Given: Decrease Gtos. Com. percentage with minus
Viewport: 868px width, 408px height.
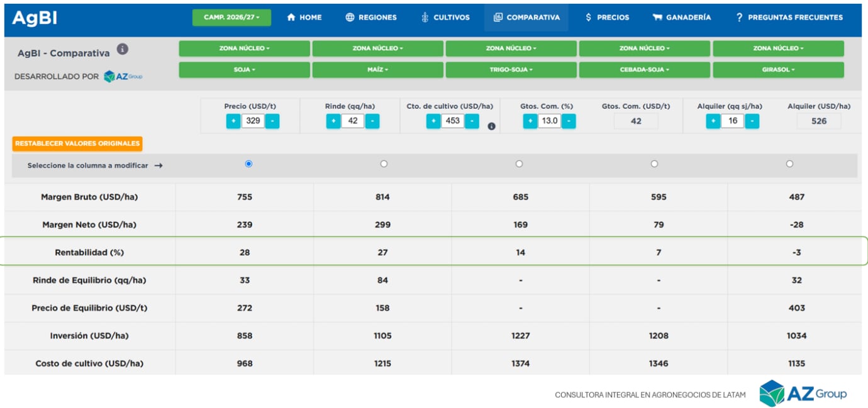Looking at the screenshot, I should tap(569, 121).
